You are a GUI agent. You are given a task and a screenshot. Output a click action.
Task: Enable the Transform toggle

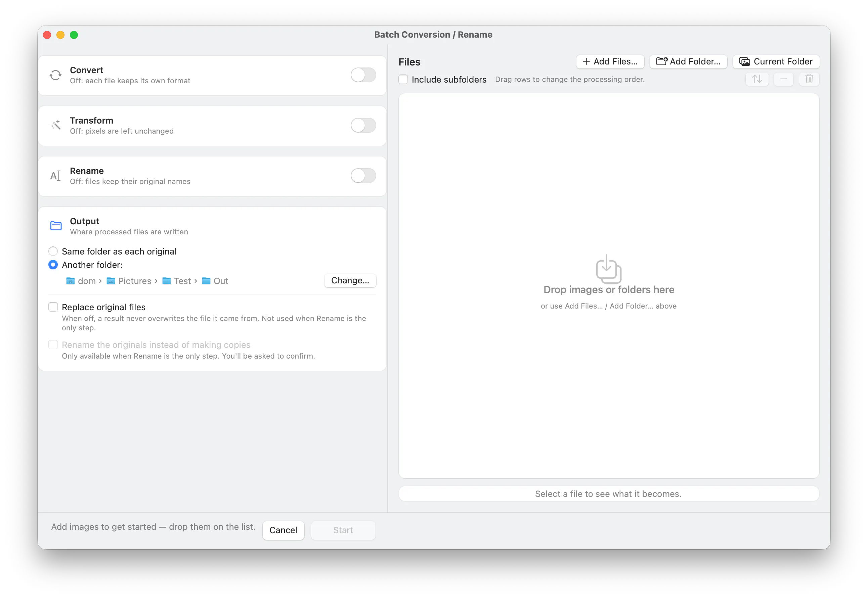pos(363,125)
